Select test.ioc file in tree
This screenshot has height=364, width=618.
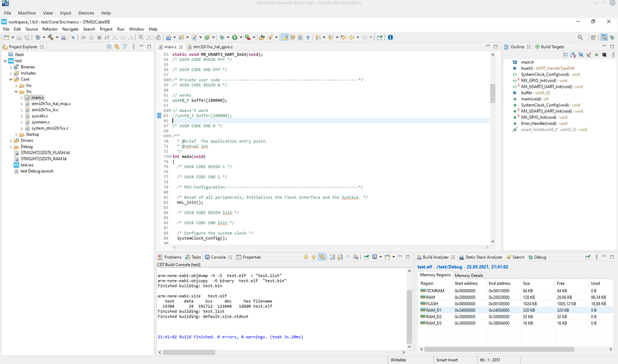[x=27, y=165]
